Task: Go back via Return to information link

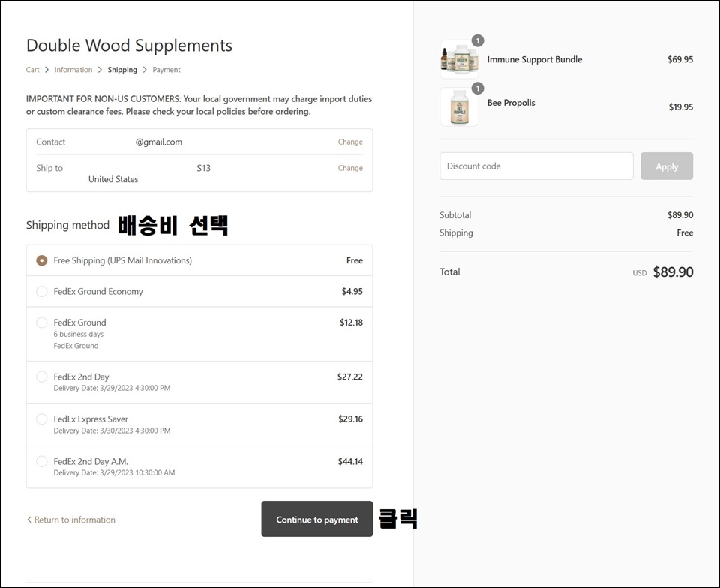Action: 71,520
